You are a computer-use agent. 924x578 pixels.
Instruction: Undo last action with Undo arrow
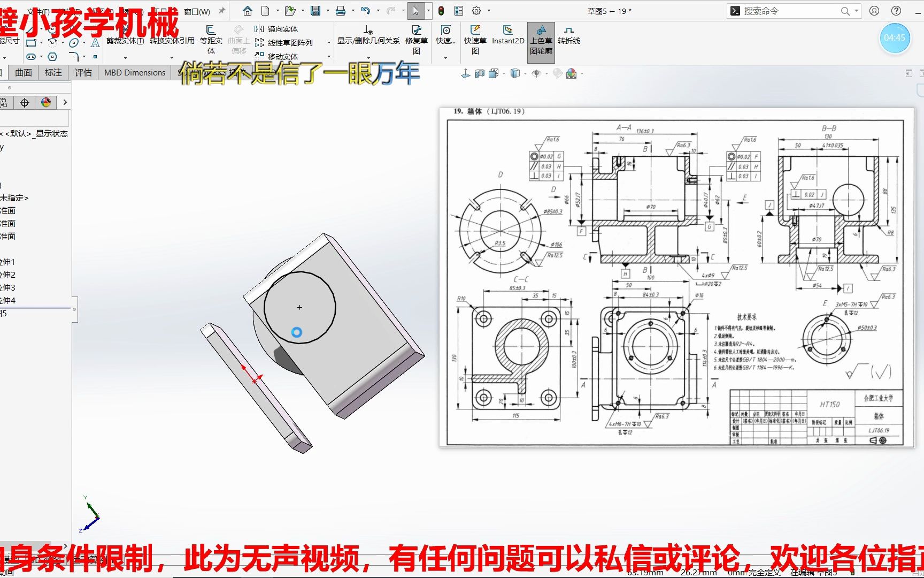click(366, 11)
